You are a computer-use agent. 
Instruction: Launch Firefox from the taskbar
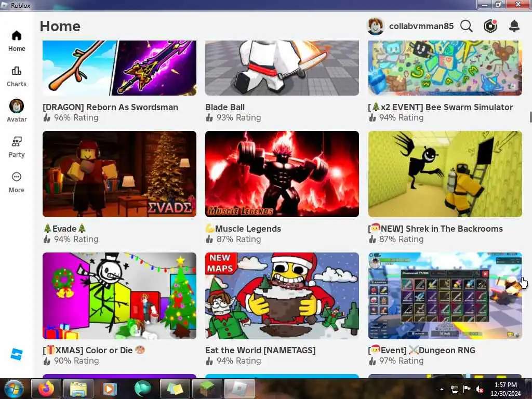click(46, 389)
